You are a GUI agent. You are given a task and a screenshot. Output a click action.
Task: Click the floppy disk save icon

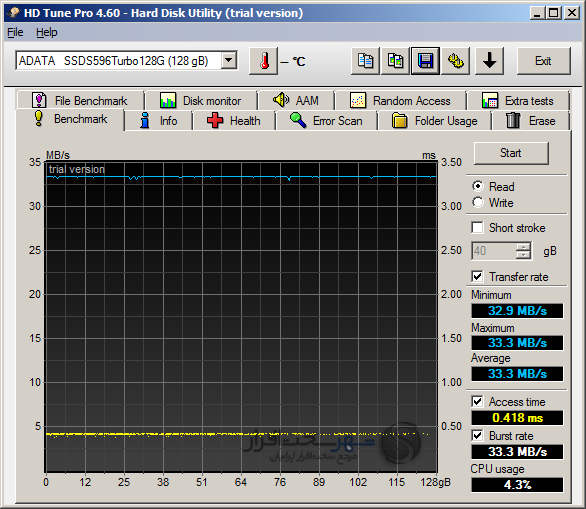tap(425, 61)
